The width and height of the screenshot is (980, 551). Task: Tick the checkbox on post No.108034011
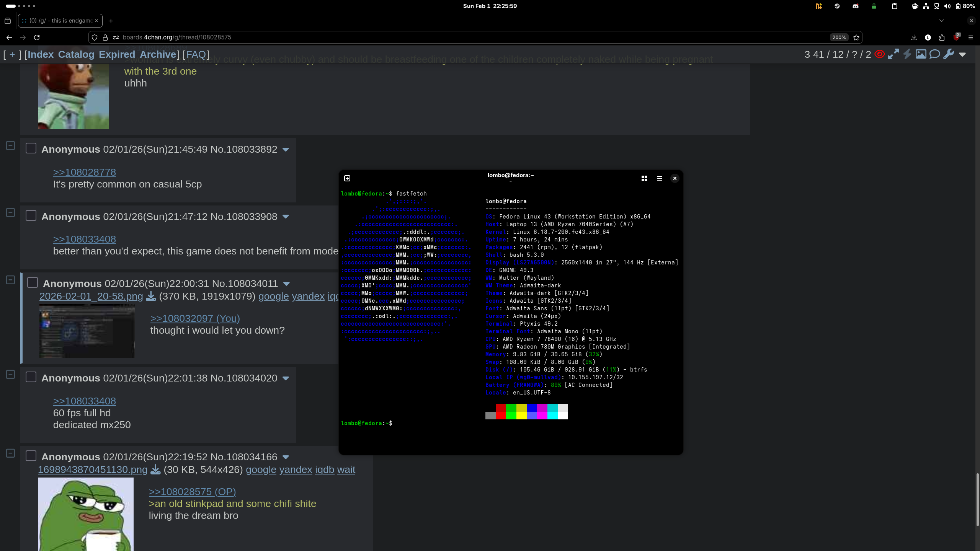coord(33,283)
